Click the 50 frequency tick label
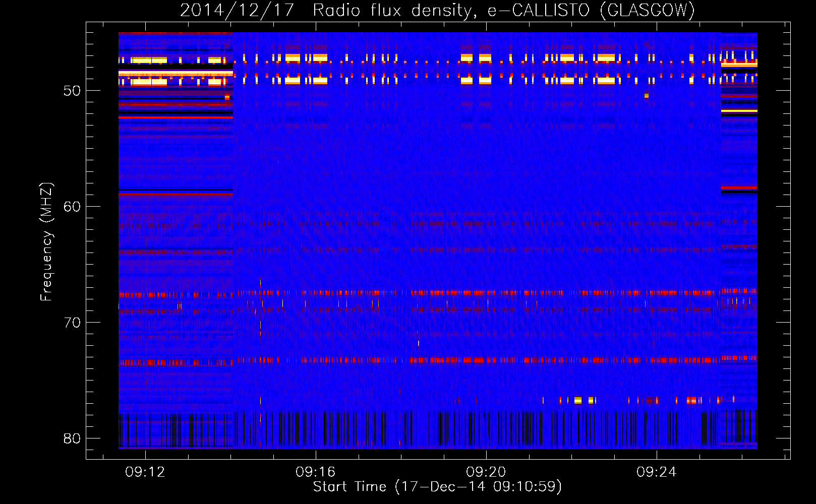The width and height of the screenshot is (816, 504). point(72,91)
